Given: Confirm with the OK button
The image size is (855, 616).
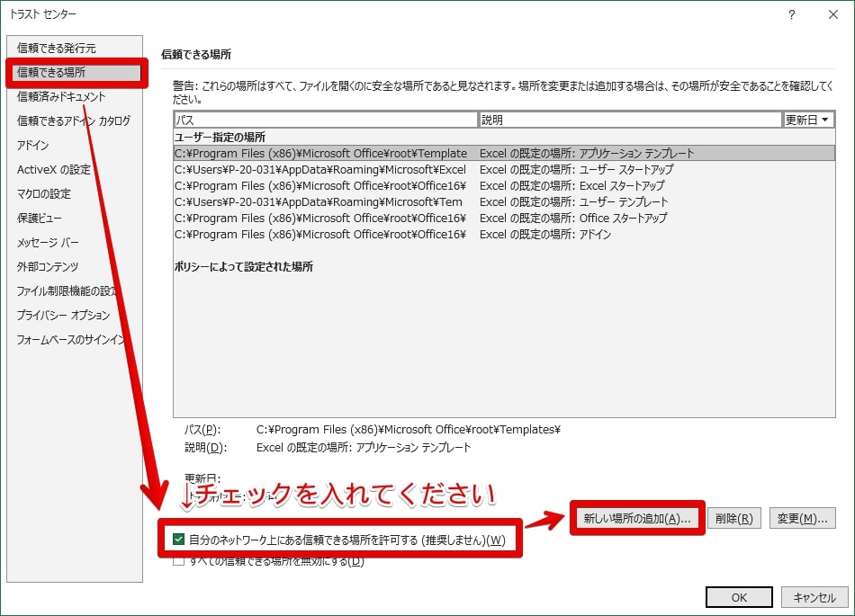Looking at the screenshot, I should pyautogui.click(x=738, y=598).
